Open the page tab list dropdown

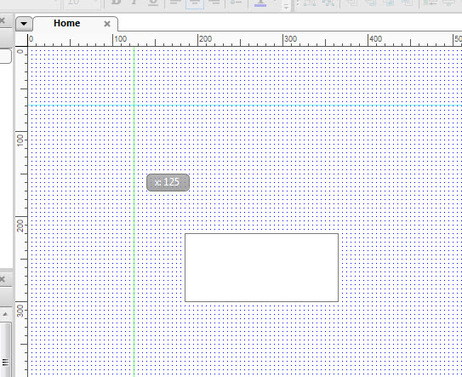click(24, 24)
